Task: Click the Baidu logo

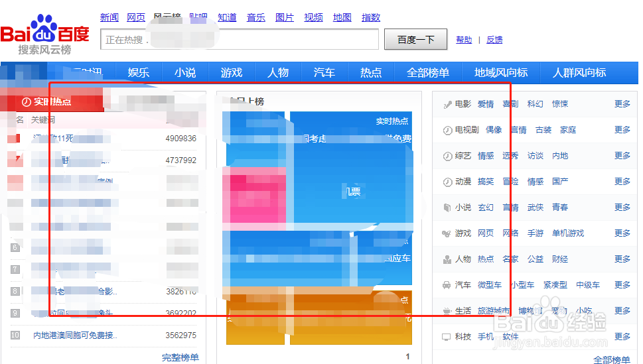Action: [44, 34]
